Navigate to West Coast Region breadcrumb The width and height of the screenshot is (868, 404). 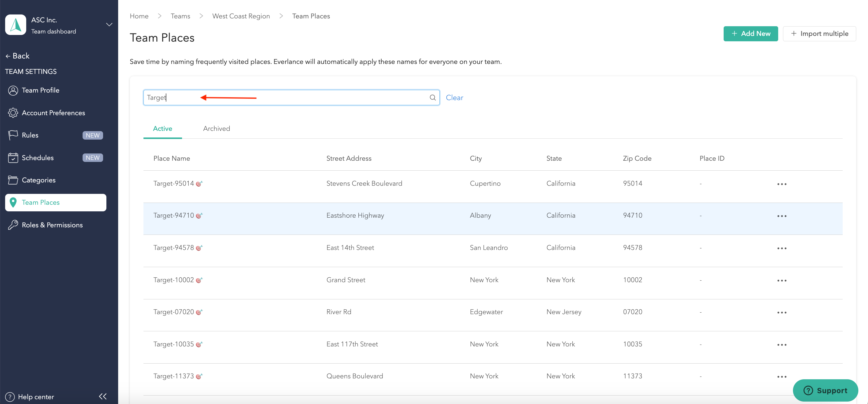click(x=241, y=16)
